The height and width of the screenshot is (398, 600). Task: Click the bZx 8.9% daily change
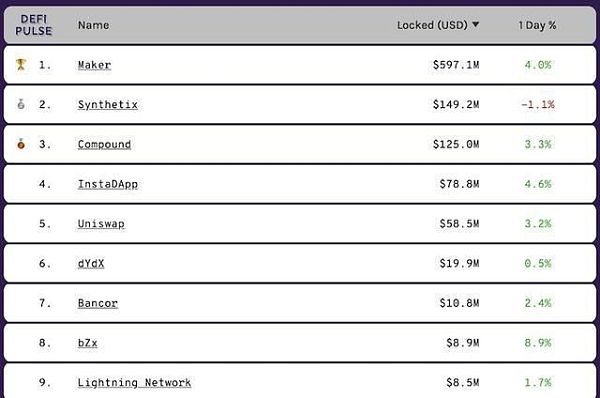[x=538, y=343]
